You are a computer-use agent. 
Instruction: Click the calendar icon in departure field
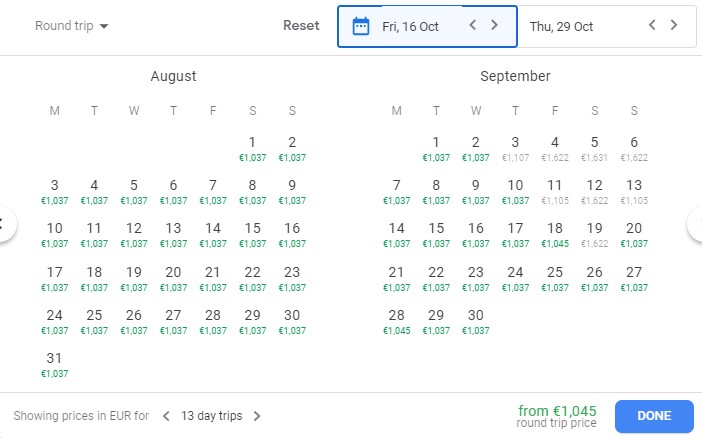(x=361, y=26)
